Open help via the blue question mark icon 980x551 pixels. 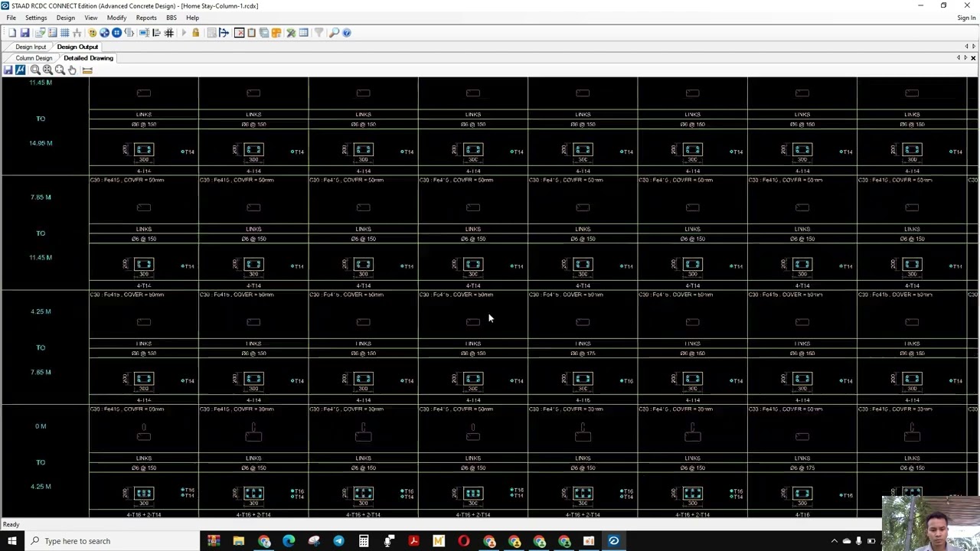tap(347, 33)
